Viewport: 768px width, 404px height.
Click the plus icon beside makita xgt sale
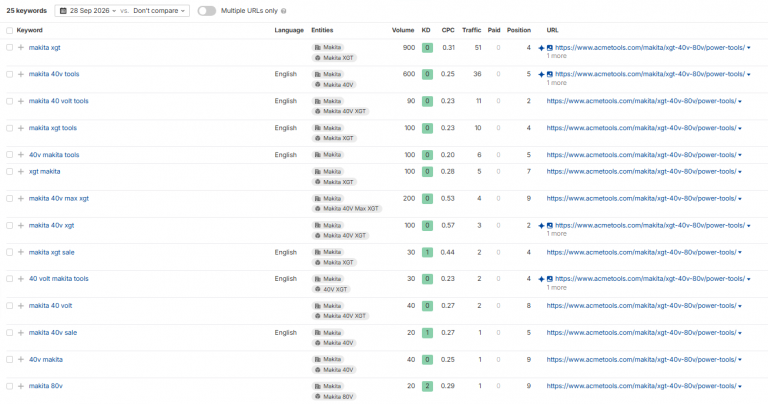click(21, 252)
